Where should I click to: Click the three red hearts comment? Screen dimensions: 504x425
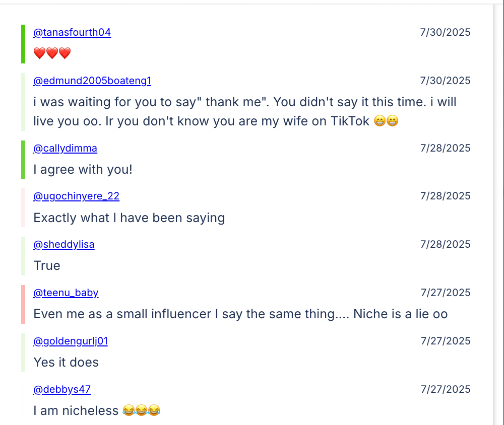(x=52, y=53)
